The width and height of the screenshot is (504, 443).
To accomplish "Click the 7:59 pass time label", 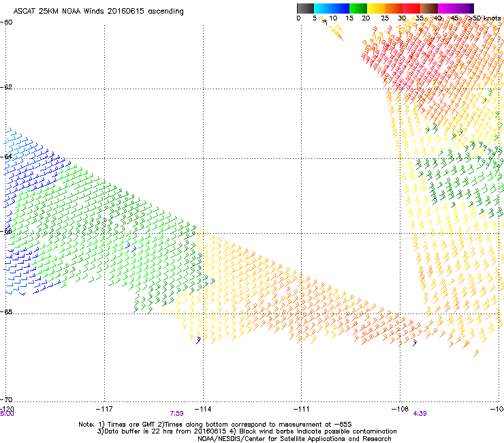I will coord(177,414).
